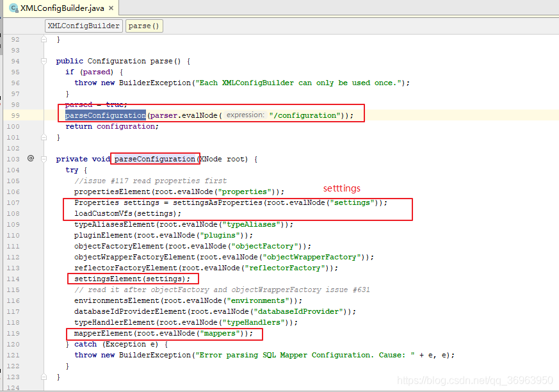Click line number 121 in the gutter
The height and width of the screenshot is (392, 559).
pyautogui.click(x=13, y=355)
